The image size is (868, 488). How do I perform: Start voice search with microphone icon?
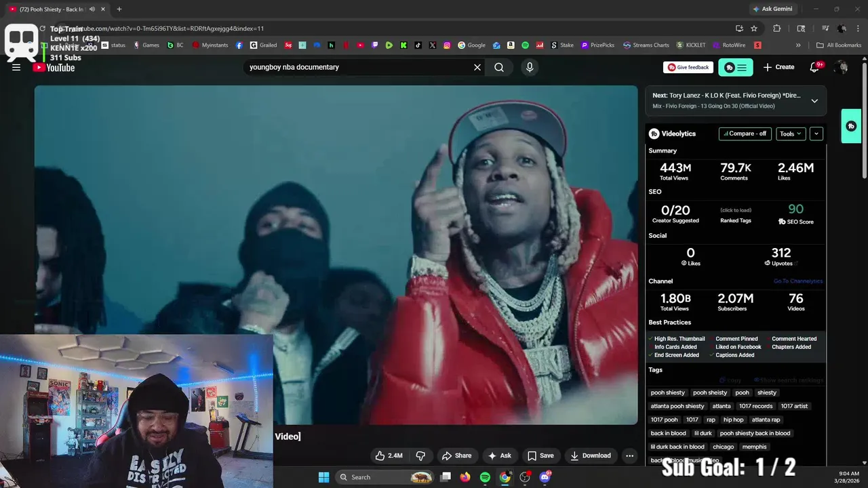click(x=530, y=67)
